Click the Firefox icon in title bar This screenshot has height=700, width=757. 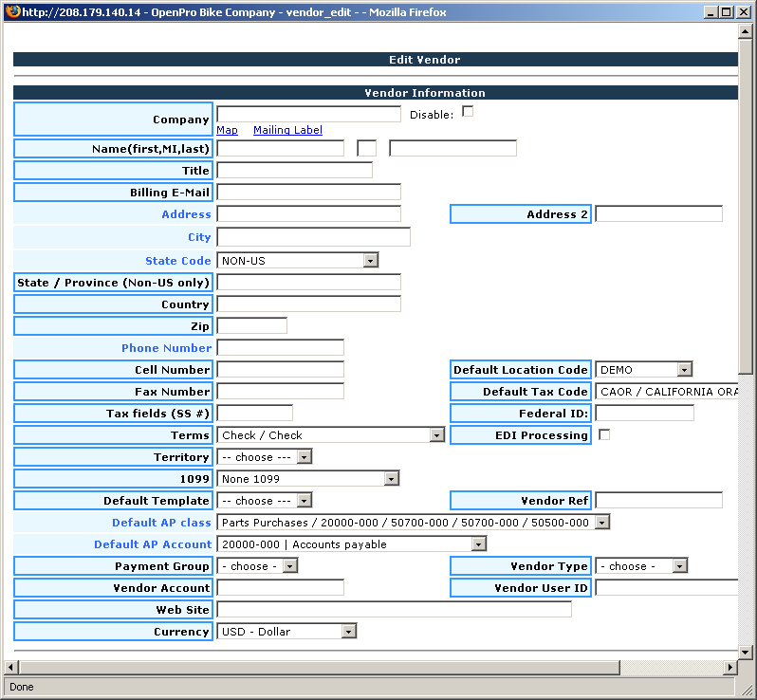[x=12, y=11]
